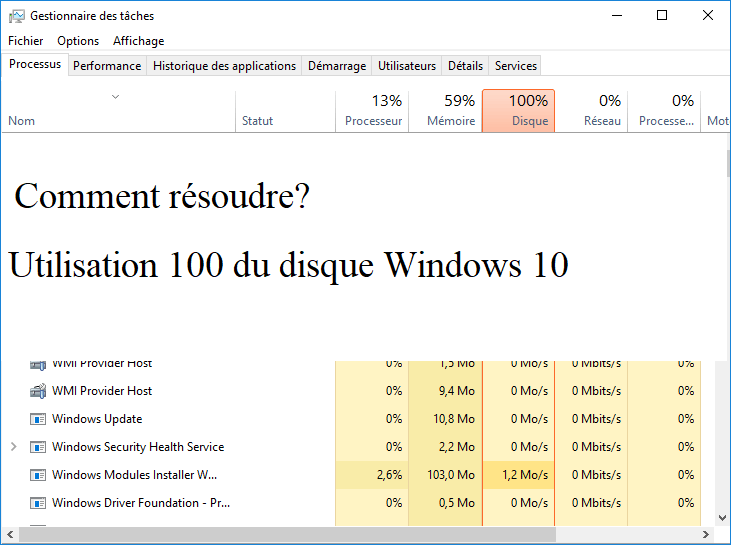Click Windows Update's 0 Mbits/s network value
The height and width of the screenshot is (545, 731).
click(x=596, y=419)
